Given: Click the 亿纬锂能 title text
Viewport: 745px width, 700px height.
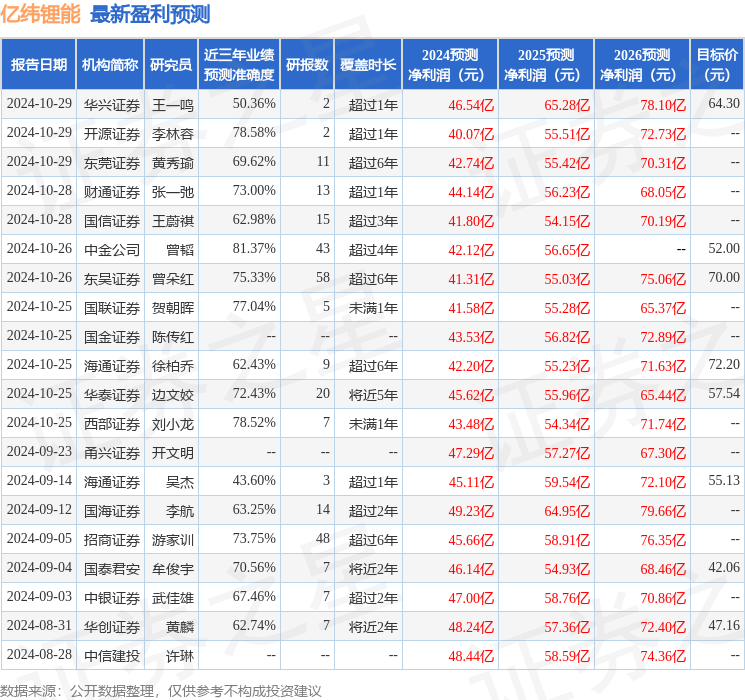Looking at the screenshot, I should tap(40, 14).
